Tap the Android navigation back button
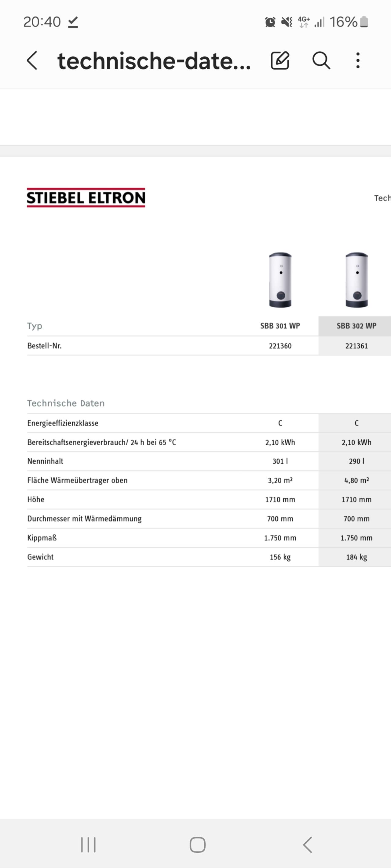Screen dimensions: 391x868 coord(307,845)
